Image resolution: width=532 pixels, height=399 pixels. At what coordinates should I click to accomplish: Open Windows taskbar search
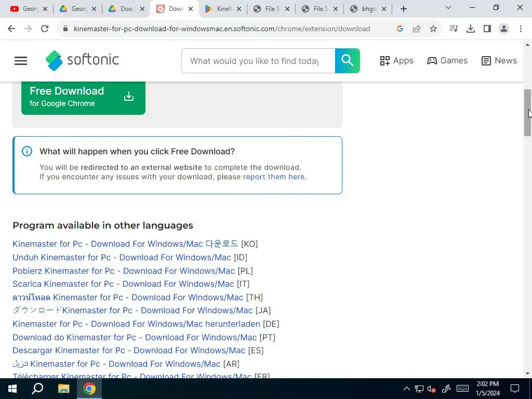tap(37, 389)
